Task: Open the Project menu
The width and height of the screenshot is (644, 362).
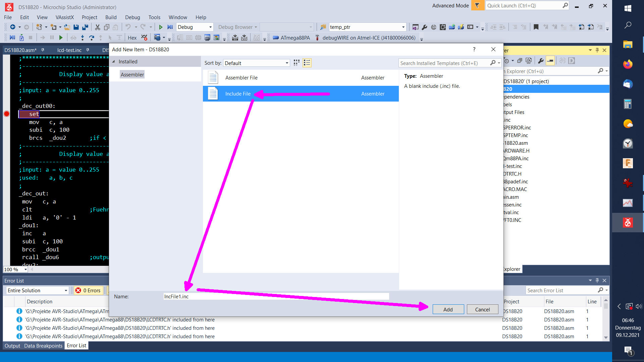Action: pos(89,17)
